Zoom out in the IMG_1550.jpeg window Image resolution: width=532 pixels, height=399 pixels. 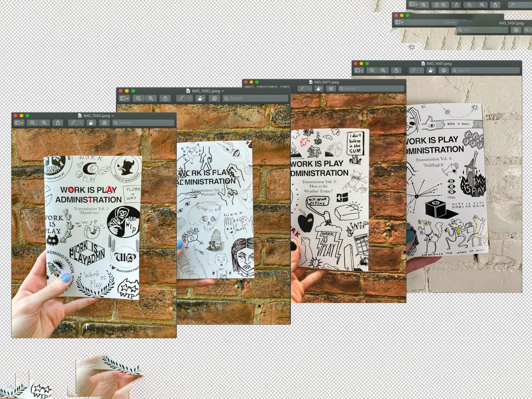[x=32, y=123]
